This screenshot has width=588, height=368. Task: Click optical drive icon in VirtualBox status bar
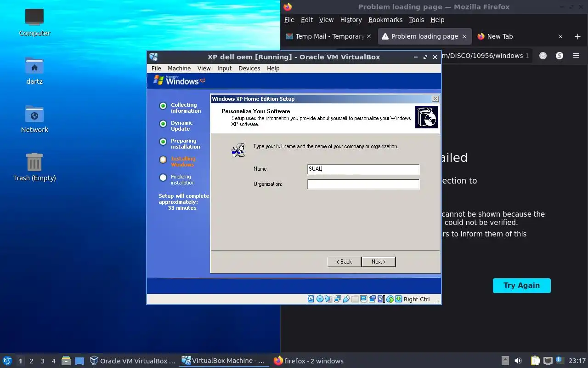[x=320, y=299]
